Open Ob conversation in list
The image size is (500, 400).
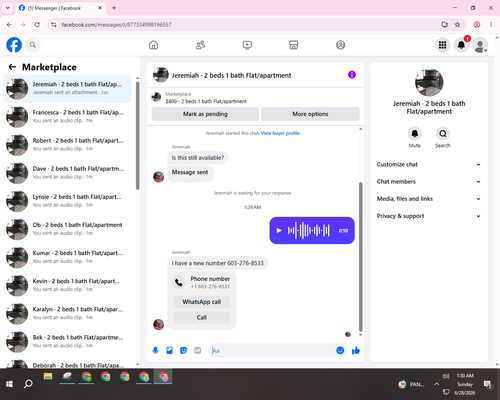[67, 229]
